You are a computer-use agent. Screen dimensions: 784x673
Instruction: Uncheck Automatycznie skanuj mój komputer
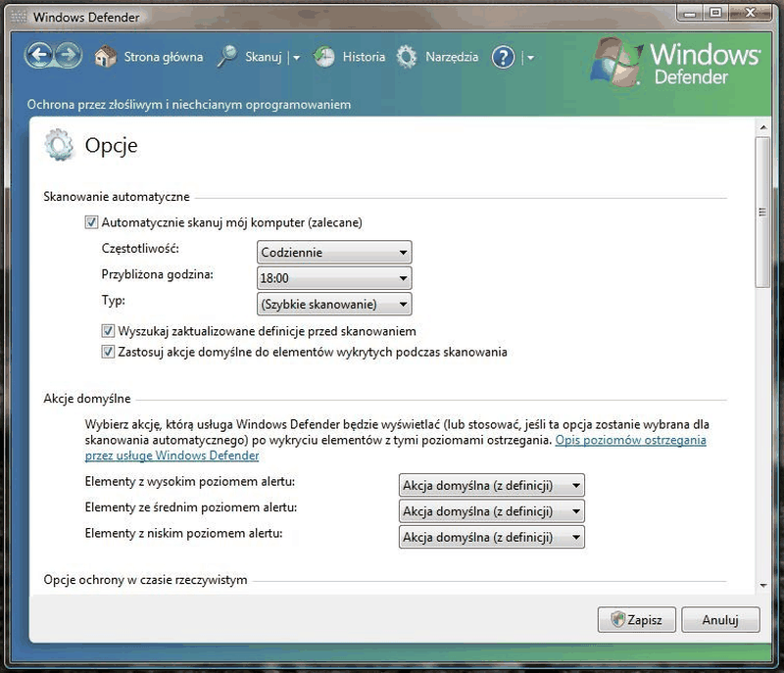[91, 221]
